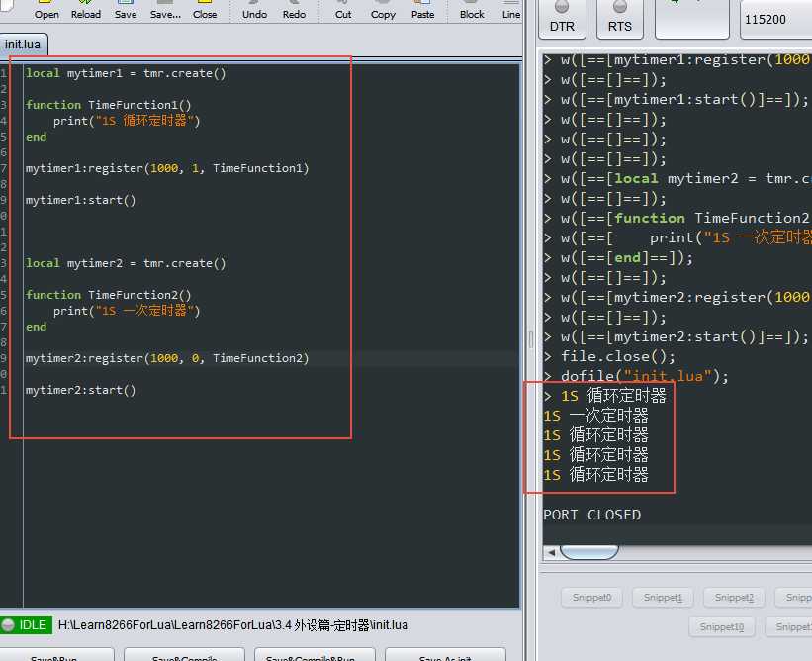The image size is (812, 661).
Task: Click 'mytimer1:register(1000, 1, TimeFunction1)'
Action: tap(167, 168)
